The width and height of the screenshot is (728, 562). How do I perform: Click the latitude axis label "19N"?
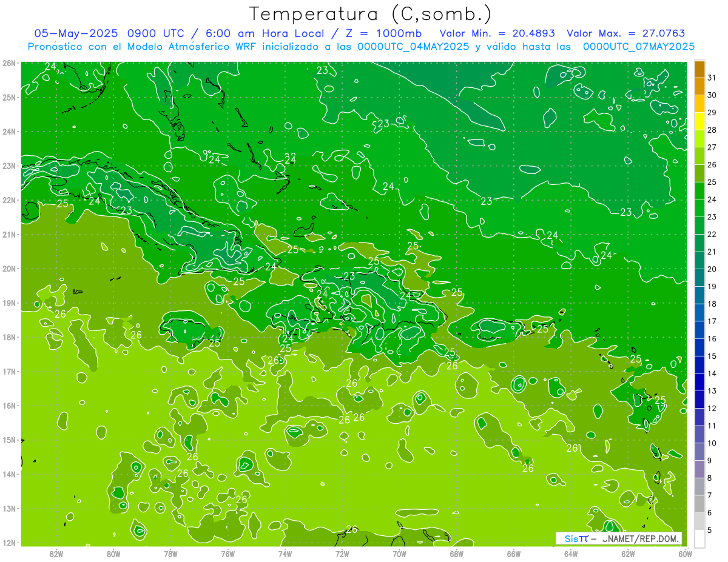coord(9,303)
